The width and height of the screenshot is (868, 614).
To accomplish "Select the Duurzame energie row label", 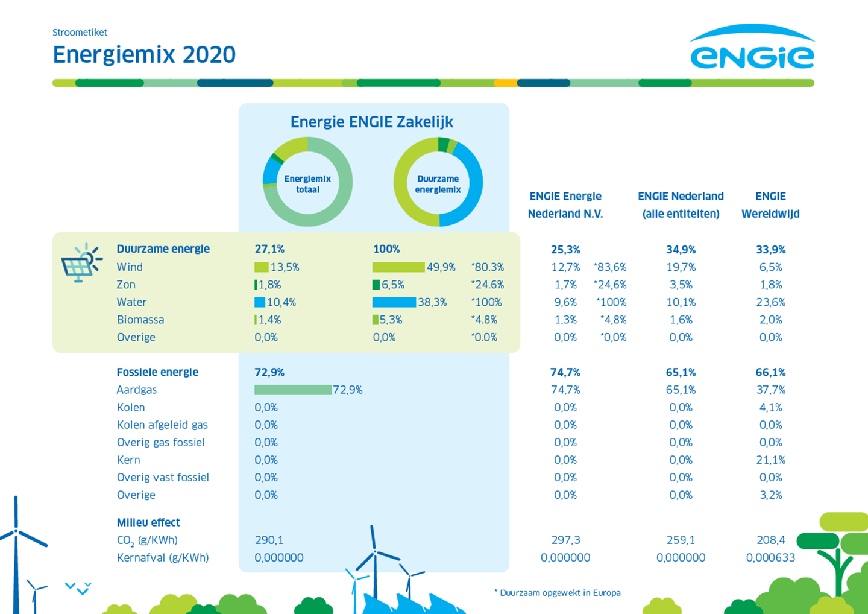I will (x=163, y=248).
